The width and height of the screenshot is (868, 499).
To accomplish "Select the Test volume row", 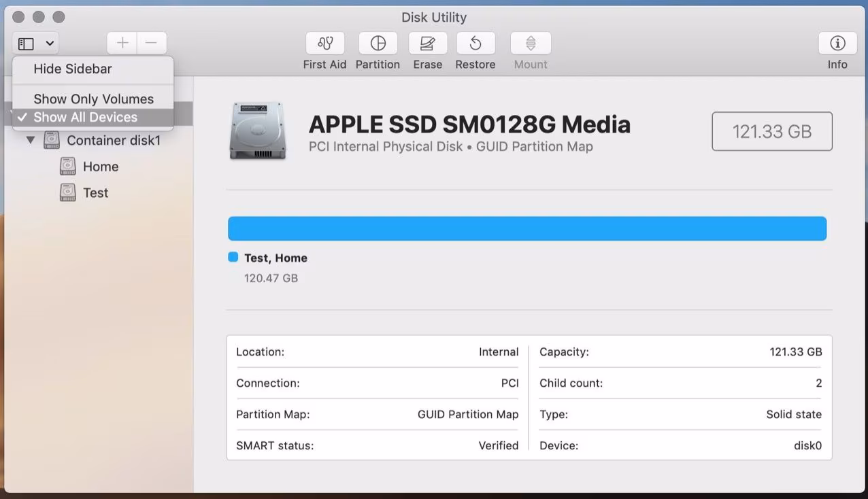I will coord(99,192).
